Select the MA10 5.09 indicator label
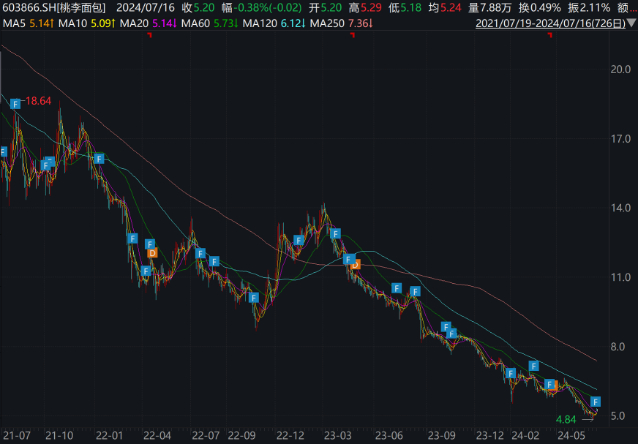639x445 pixels. pos(86,23)
